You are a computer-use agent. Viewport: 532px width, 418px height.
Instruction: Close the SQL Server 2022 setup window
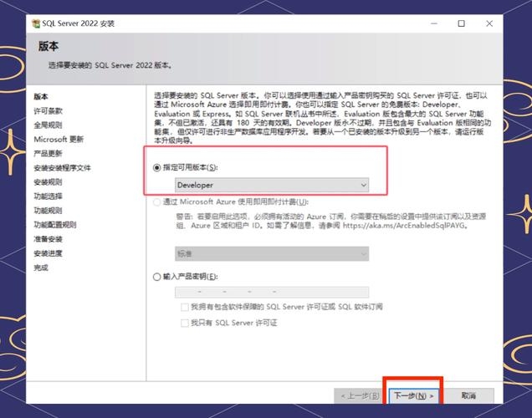489,23
